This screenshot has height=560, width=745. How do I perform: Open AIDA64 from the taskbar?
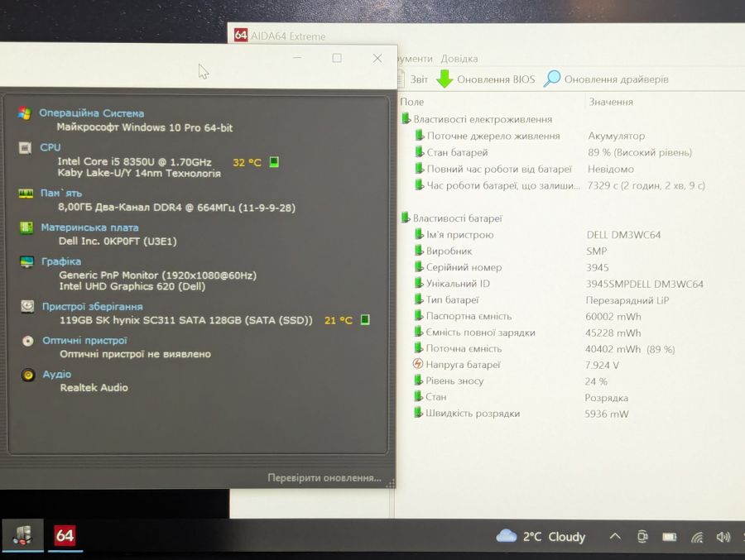[x=65, y=536]
